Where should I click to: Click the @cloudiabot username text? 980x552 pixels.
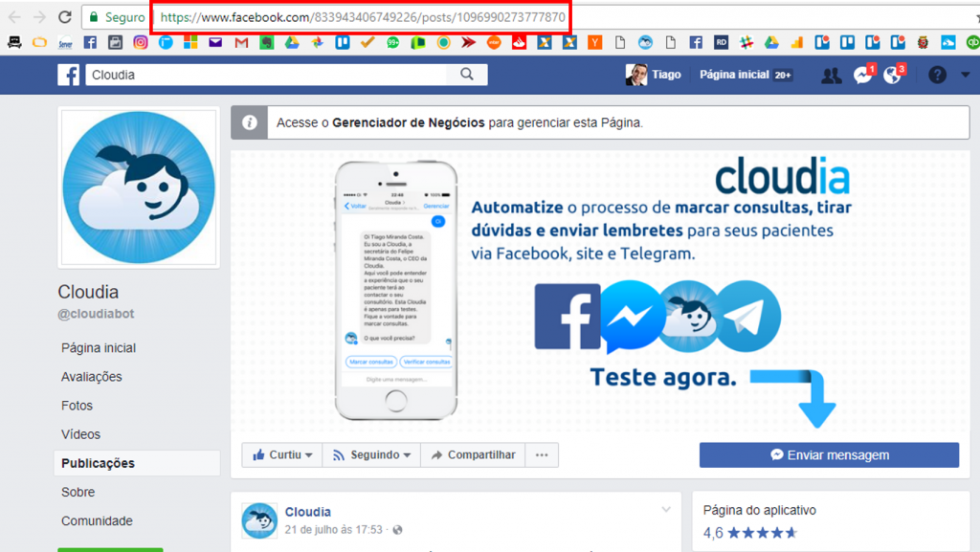tap(96, 314)
